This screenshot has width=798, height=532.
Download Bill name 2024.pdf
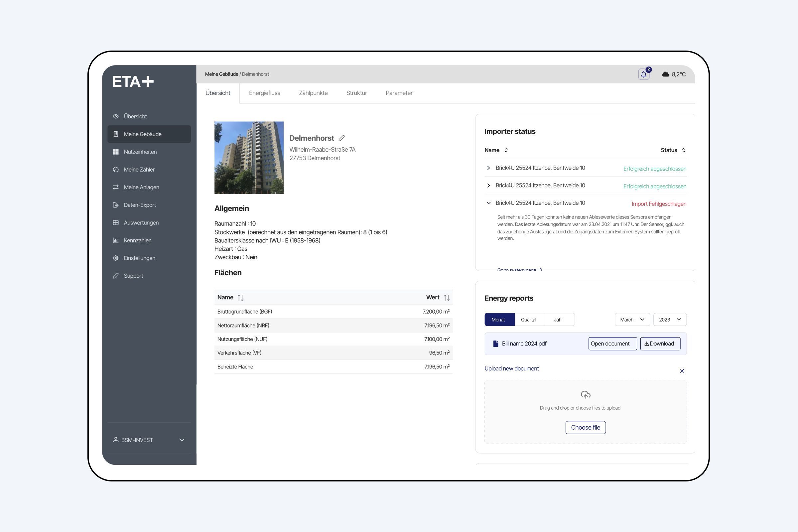coord(660,343)
